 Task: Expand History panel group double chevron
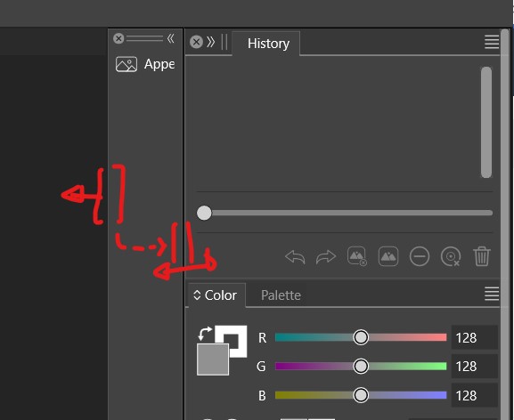(x=211, y=42)
